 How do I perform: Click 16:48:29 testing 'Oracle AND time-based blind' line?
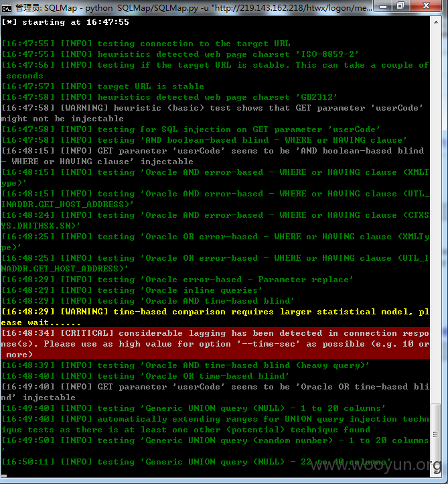click(x=148, y=301)
